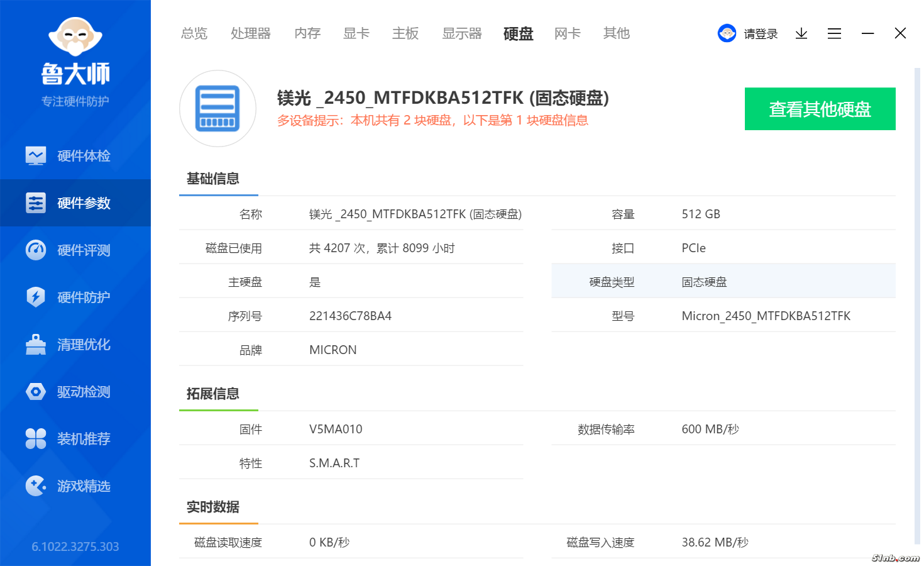Select the 装机推荐 clover icon
The width and height of the screenshot is (924, 566).
(36, 438)
